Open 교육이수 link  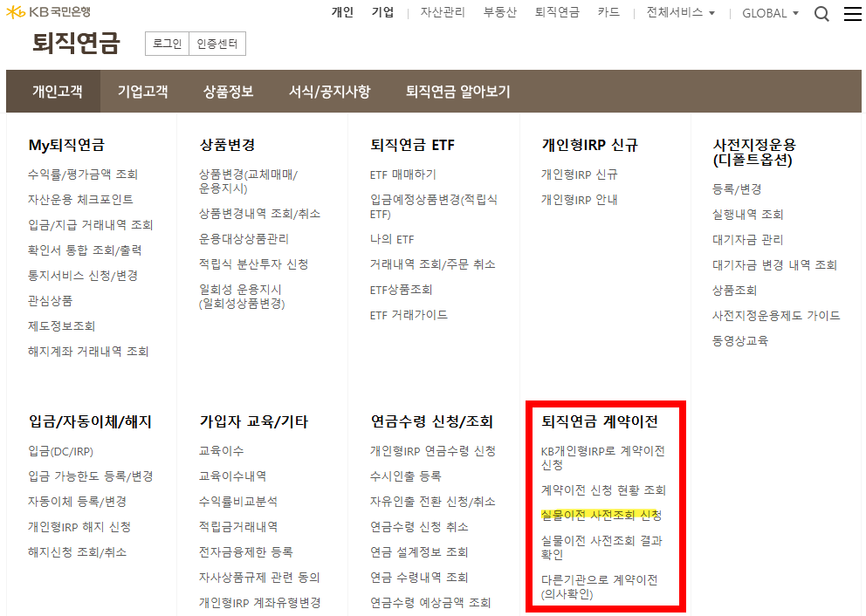point(221,451)
